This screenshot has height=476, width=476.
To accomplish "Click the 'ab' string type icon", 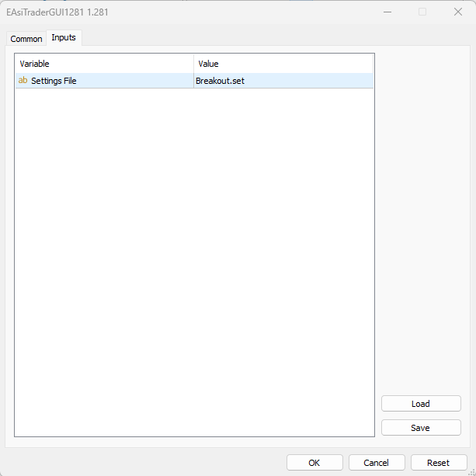I will tap(23, 81).
